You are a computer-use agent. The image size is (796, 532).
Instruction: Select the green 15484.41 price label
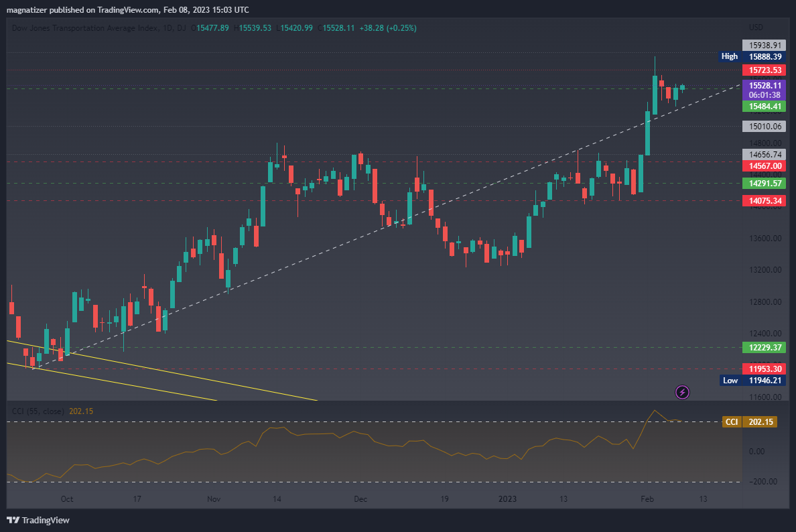click(x=764, y=106)
